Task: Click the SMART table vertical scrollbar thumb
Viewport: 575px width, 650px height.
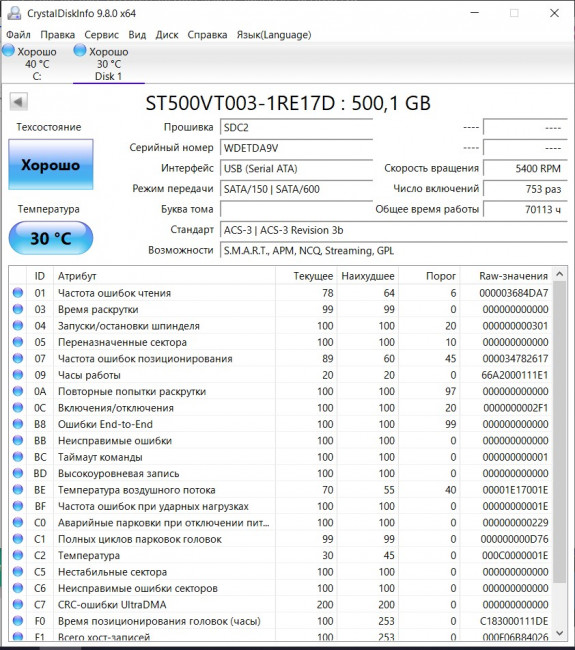Action: pos(560,431)
